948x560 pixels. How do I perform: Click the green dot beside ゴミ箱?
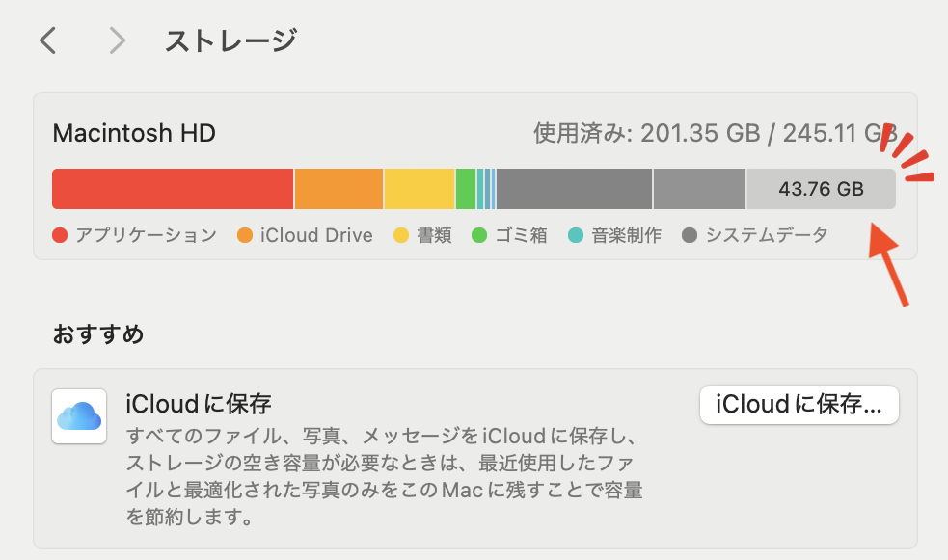coord(479,235)
